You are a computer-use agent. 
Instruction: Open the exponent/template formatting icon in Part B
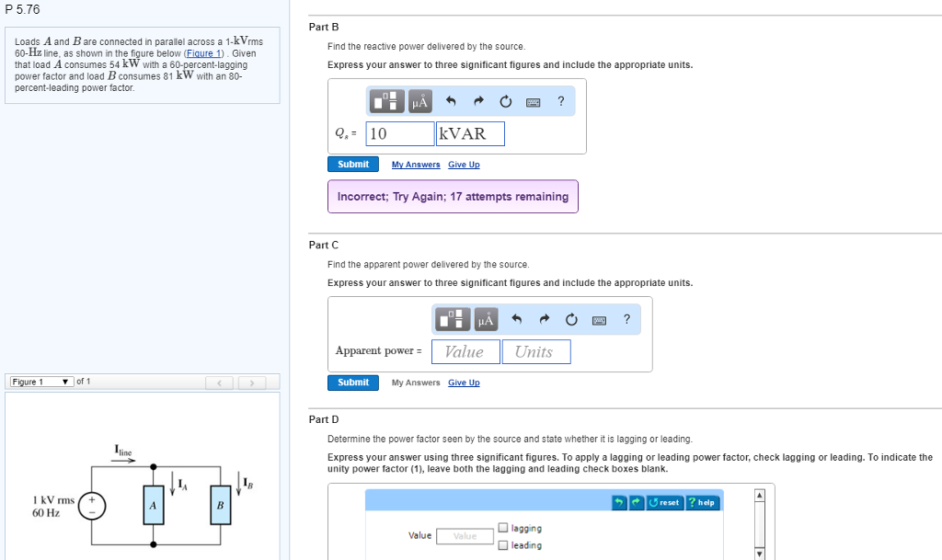click(385, 101)
